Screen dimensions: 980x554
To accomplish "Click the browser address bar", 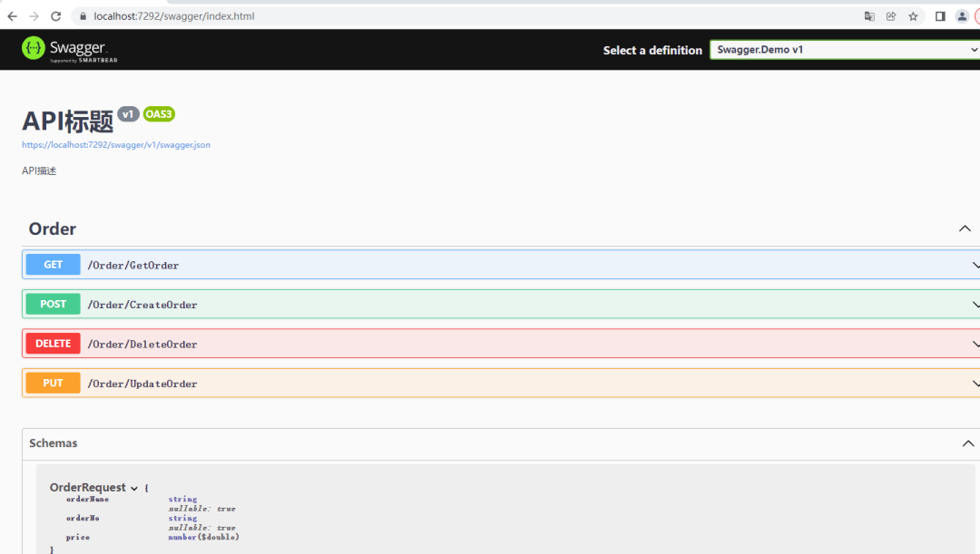I will [x=454, y=16].
